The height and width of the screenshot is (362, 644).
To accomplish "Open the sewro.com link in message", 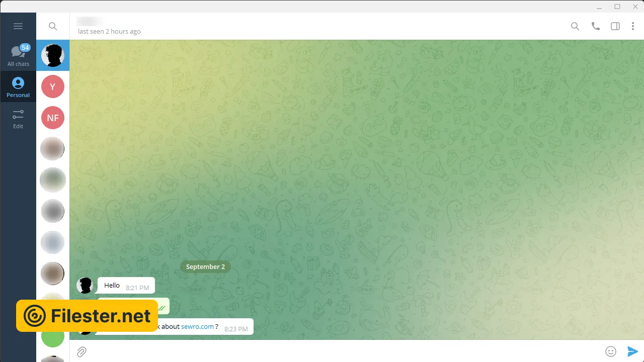I will 197,326.
